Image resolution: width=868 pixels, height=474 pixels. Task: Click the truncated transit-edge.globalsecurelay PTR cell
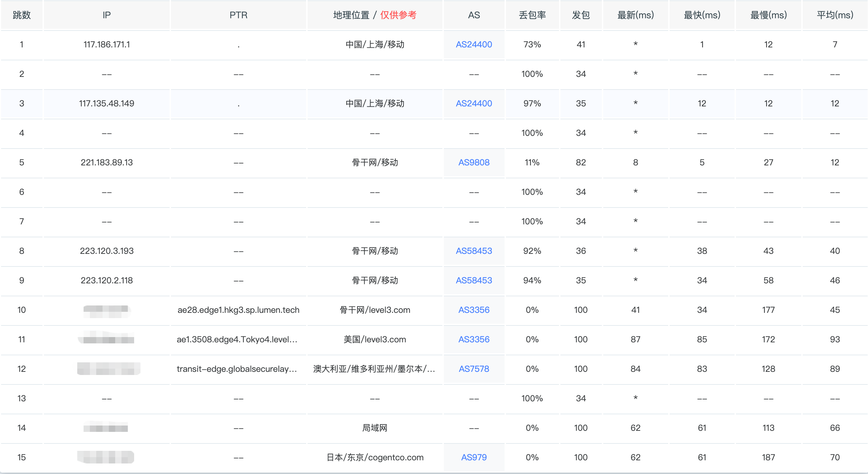237,369
